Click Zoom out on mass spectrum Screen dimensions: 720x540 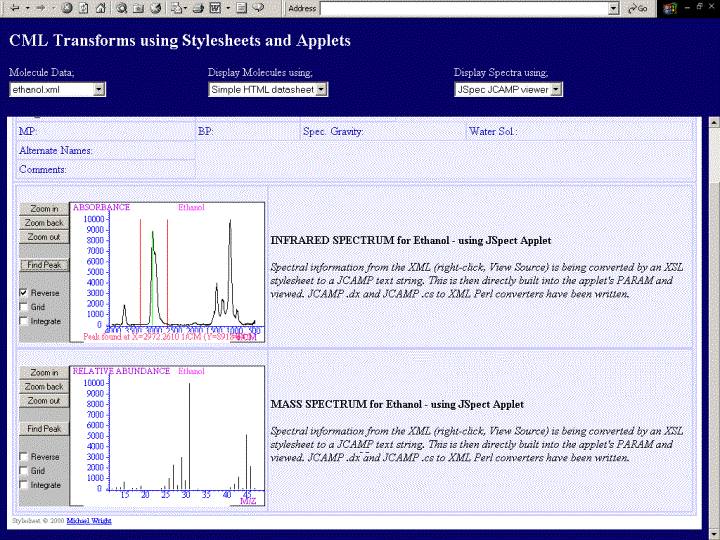coord(44,401)
